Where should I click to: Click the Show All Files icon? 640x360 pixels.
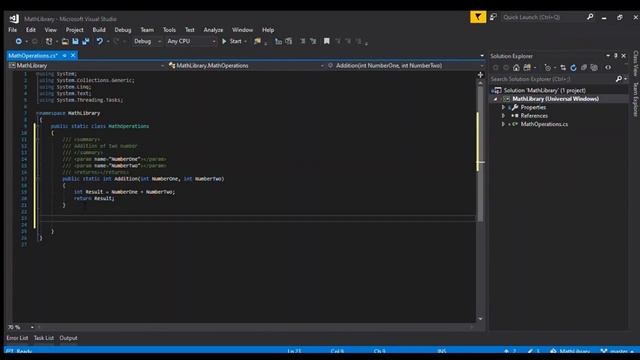[594, 68]
